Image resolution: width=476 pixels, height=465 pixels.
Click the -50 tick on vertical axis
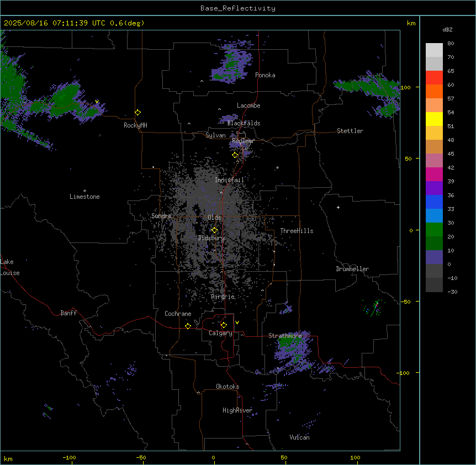pos(405,302)
